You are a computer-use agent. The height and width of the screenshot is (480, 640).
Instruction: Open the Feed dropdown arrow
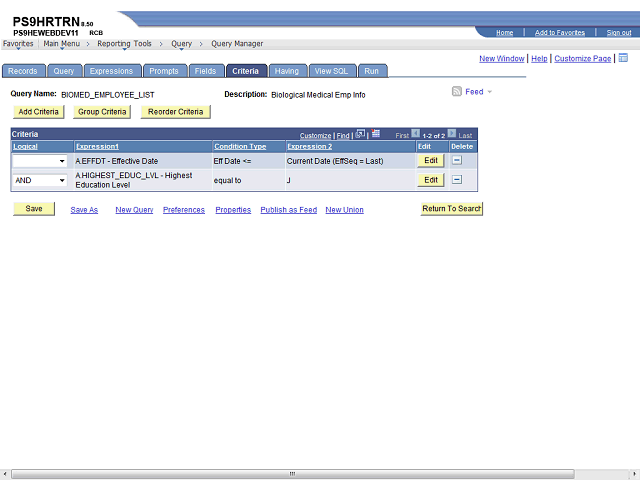[x=489, y=92]
